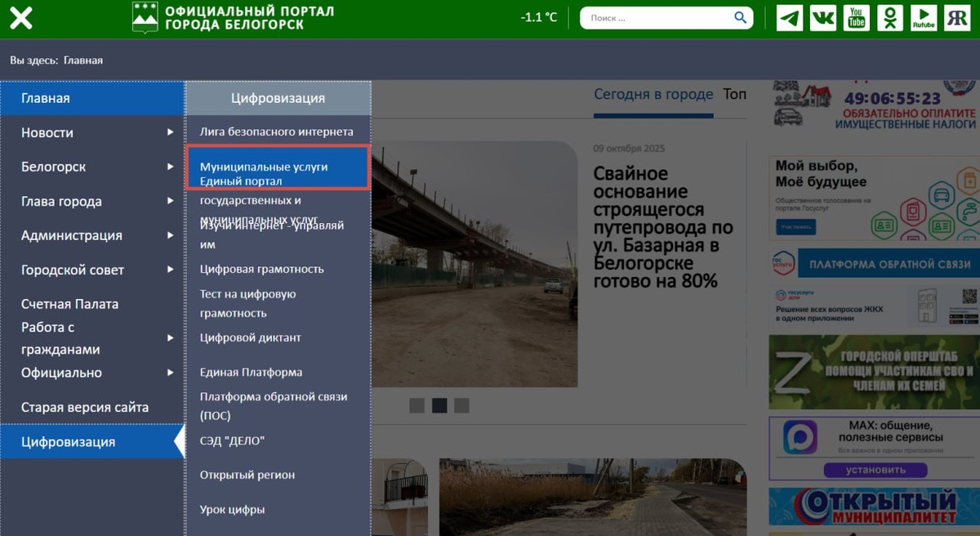Click the установить button in MAX banner

(x=875, y=470)
